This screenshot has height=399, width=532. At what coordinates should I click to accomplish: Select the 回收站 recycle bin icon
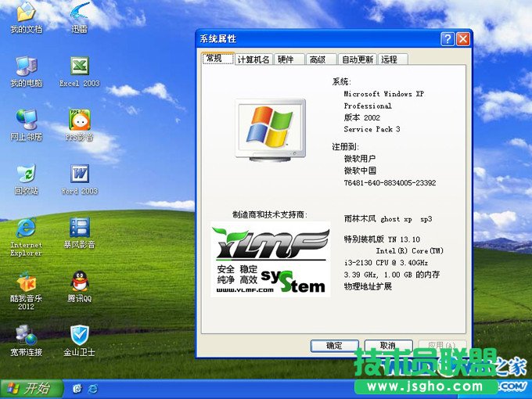click(x=27, y=175)
